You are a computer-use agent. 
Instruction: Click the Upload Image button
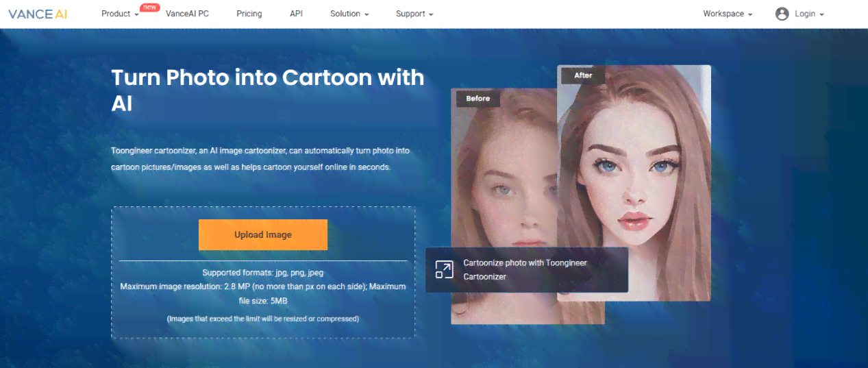[x=263, y=234]
